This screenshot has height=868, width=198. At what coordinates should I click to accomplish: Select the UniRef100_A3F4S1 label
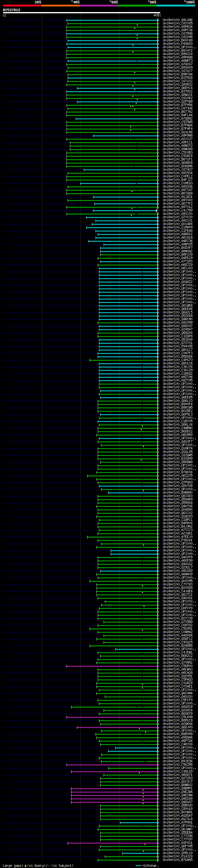[x=178, y=843]
